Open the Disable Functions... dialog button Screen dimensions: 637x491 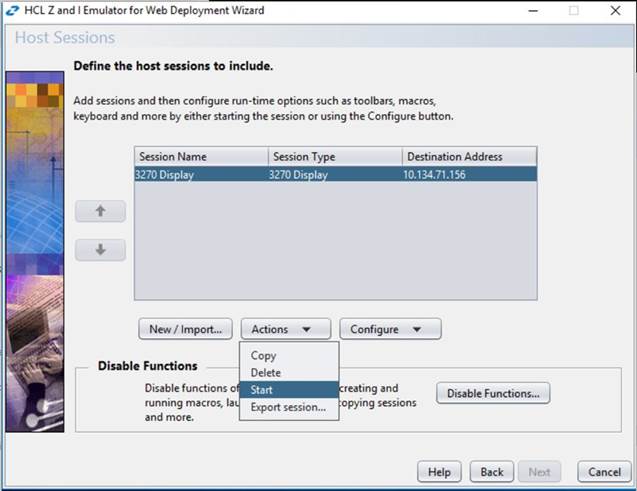tap(493, 393)
